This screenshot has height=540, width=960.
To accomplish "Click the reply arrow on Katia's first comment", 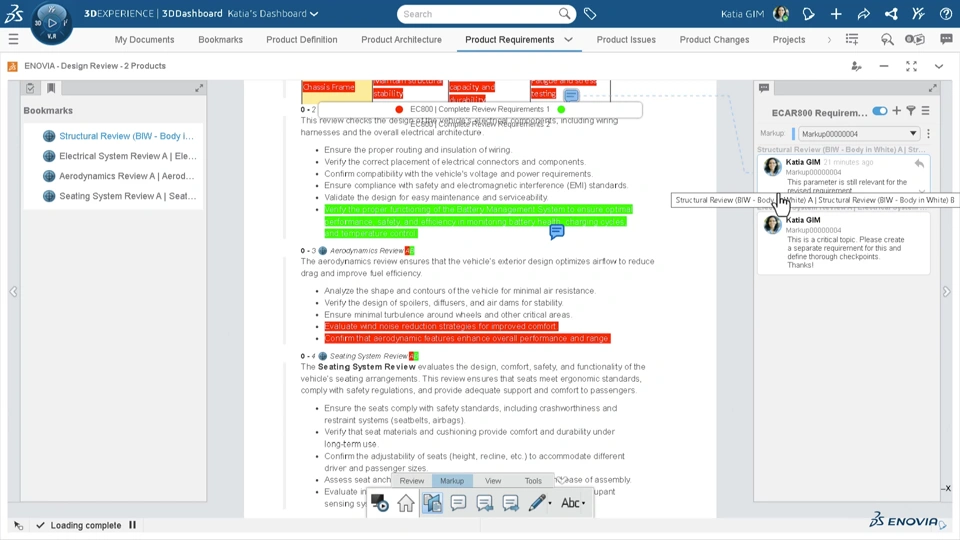I will click(x=919, y=163).
